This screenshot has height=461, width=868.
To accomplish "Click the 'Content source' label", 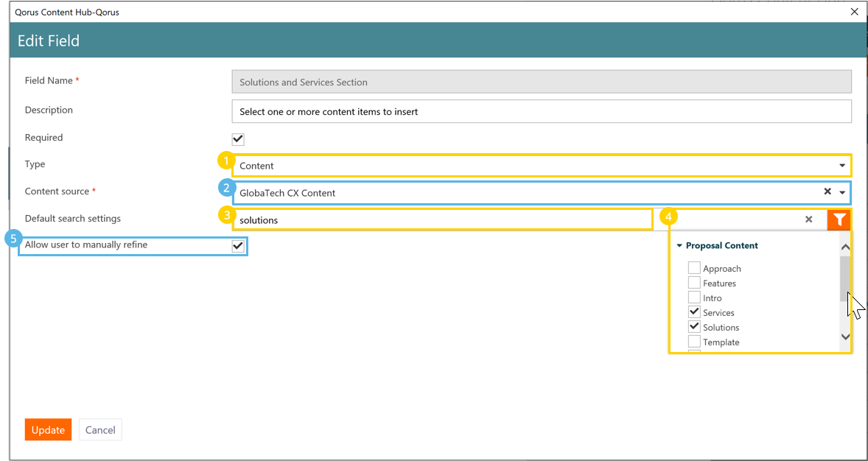I will tap(57, 191).
